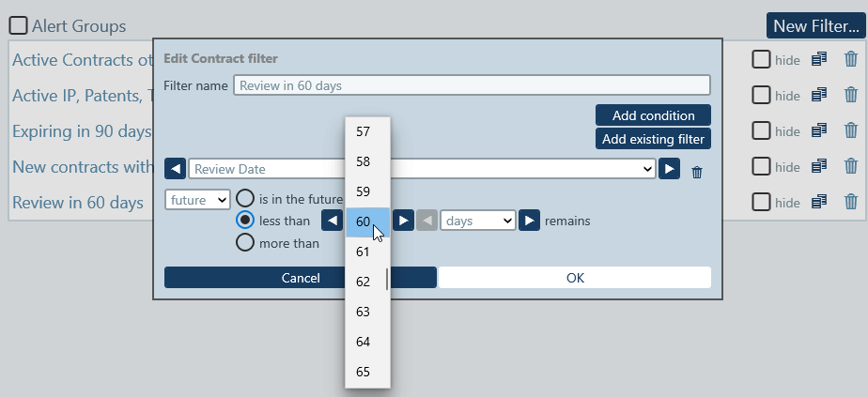Click the OK button
The height and width of the screenshot is (397, 868).
pyautogui.click(x=575, y=278)
